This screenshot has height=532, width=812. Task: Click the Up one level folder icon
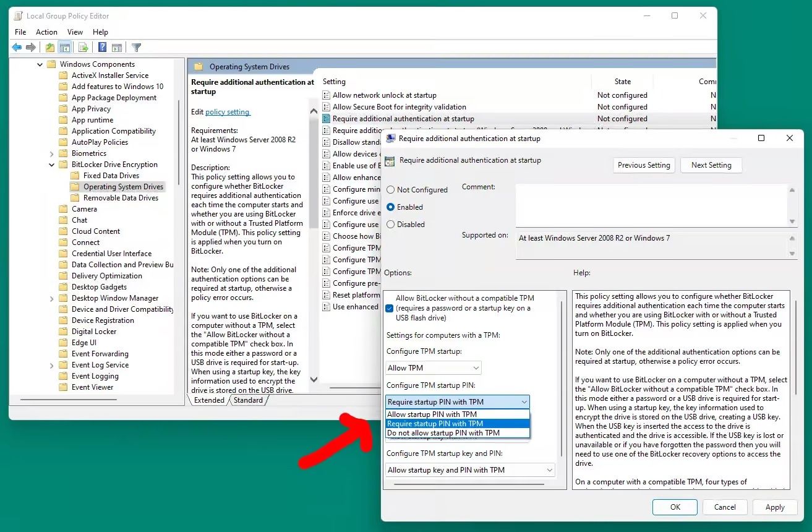click(x=50, y=48)
